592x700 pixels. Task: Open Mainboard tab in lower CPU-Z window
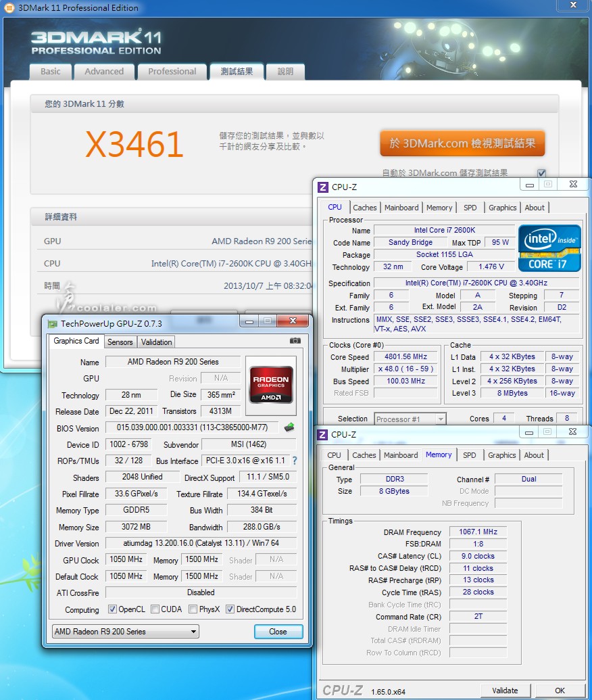401,455
